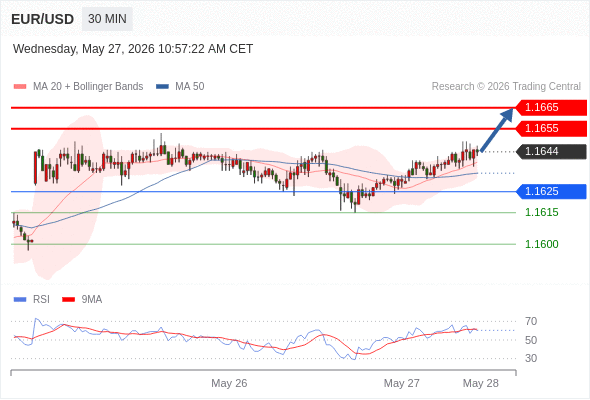Click the MA 50 legend label
Viewport: 590px width, 400px height.
190,87
